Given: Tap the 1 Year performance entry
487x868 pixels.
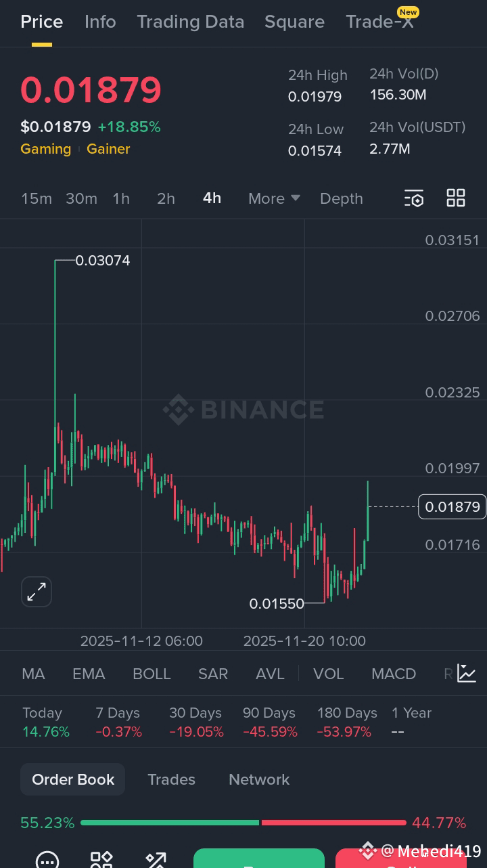Looking at the screenshot, I should [411, 722].
